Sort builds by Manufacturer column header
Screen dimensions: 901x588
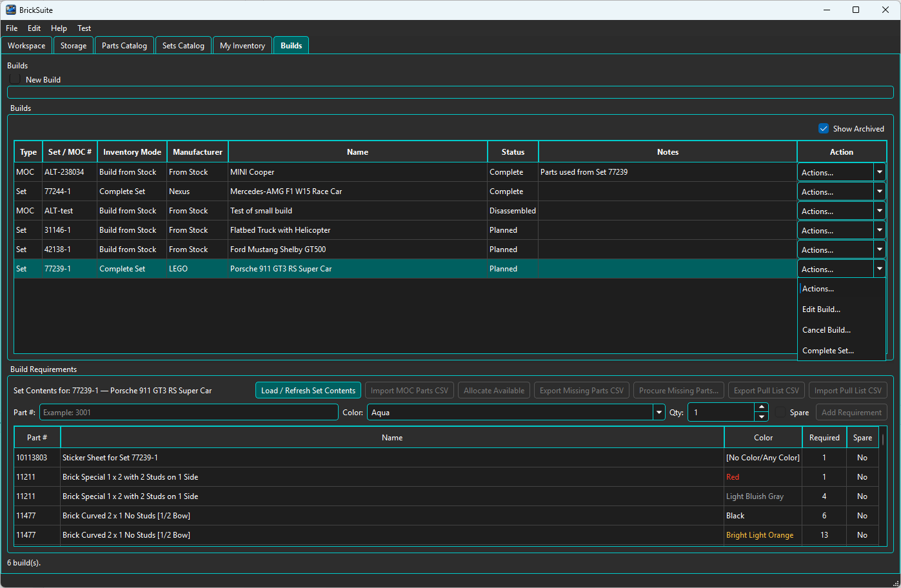coord(197,152)
